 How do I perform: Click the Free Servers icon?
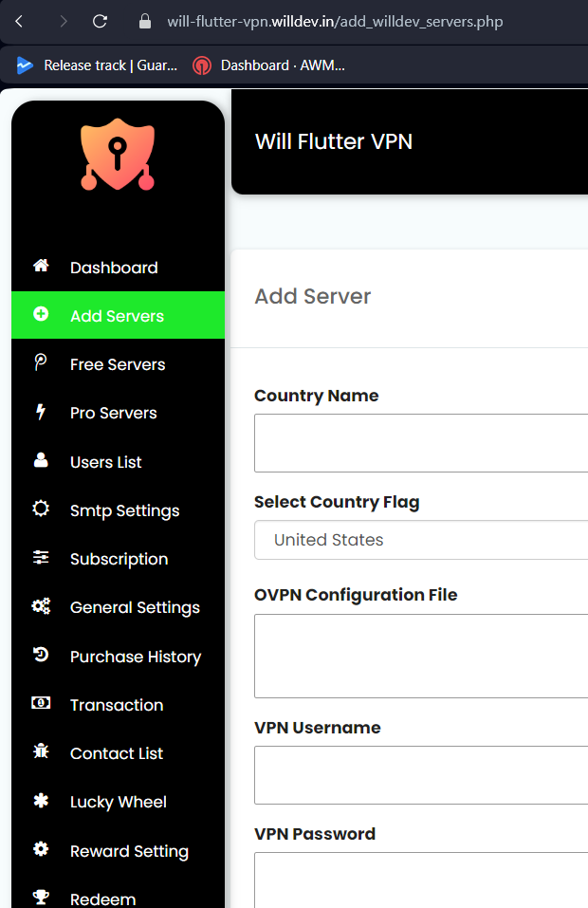tap(40, 362)
